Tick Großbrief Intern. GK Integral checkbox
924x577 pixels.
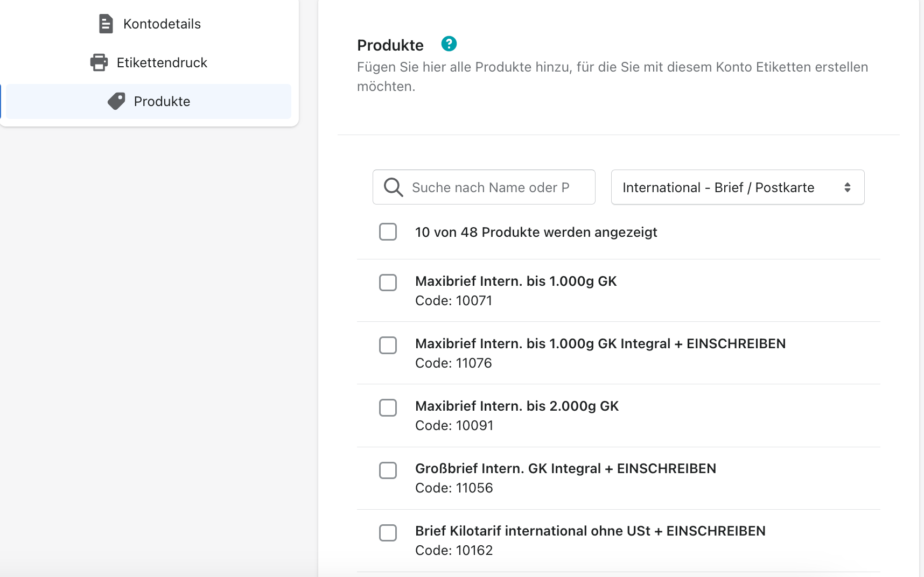pyautogui.click(x=388, y=470)
